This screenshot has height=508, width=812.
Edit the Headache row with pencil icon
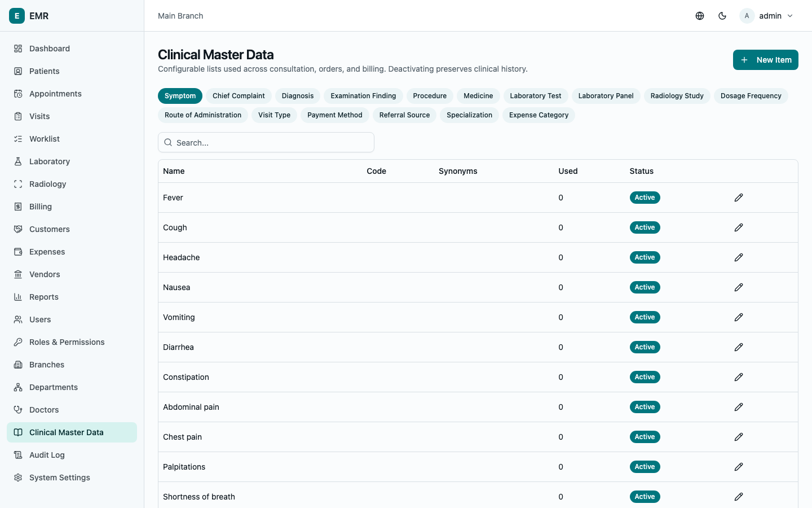(739, 257)
